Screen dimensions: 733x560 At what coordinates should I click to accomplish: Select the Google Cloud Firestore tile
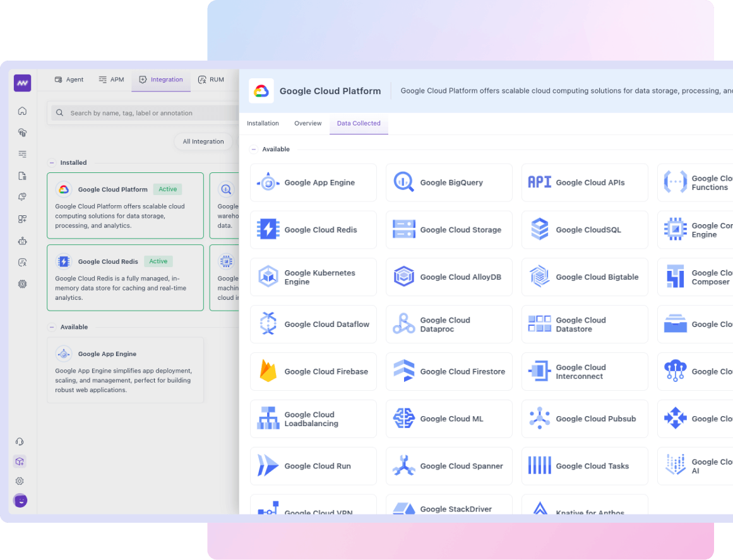point(449,372)
